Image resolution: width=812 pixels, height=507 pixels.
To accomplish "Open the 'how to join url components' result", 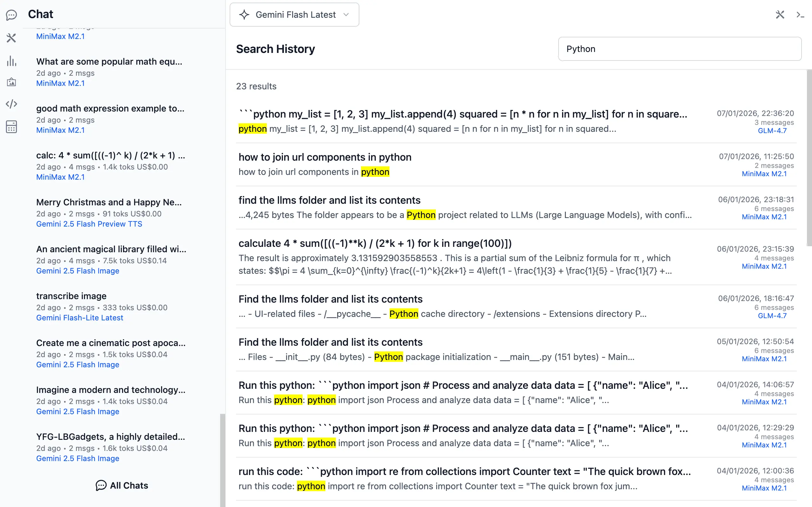I will (x=325, y=157).
